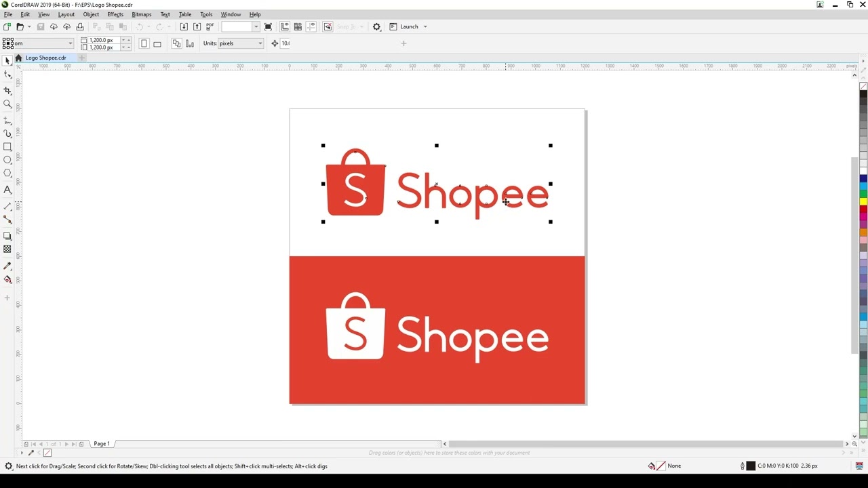Click the Export icon

coord(197,26)
